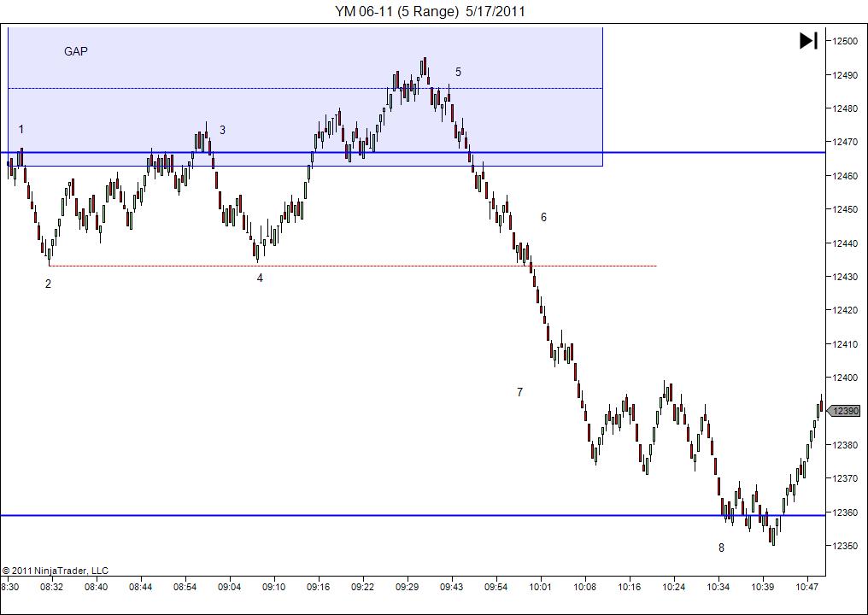Click the 10:08 time axis label
The image size is (868, 615).
585,587
